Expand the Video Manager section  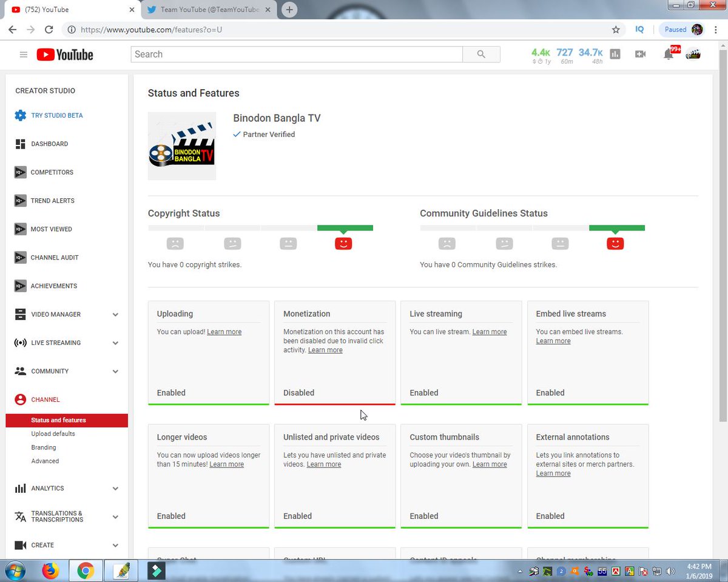tap(115, 315)
